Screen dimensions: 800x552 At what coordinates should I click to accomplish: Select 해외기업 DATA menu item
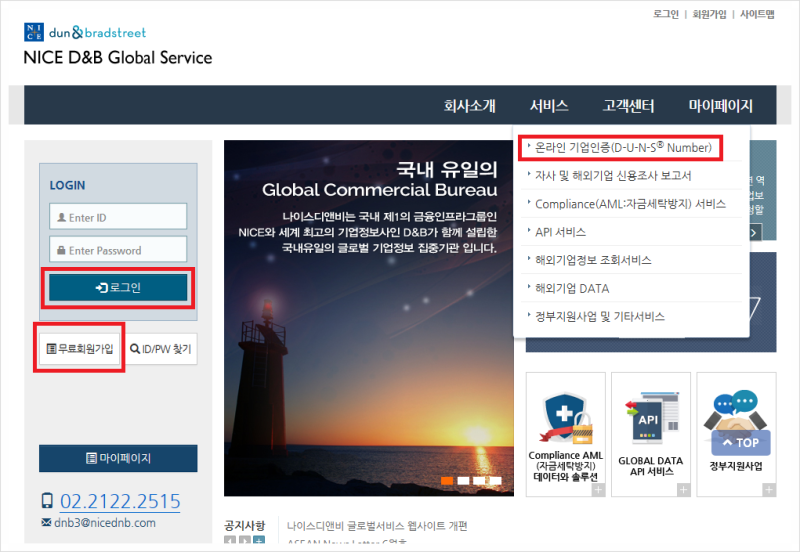[572, 289]
